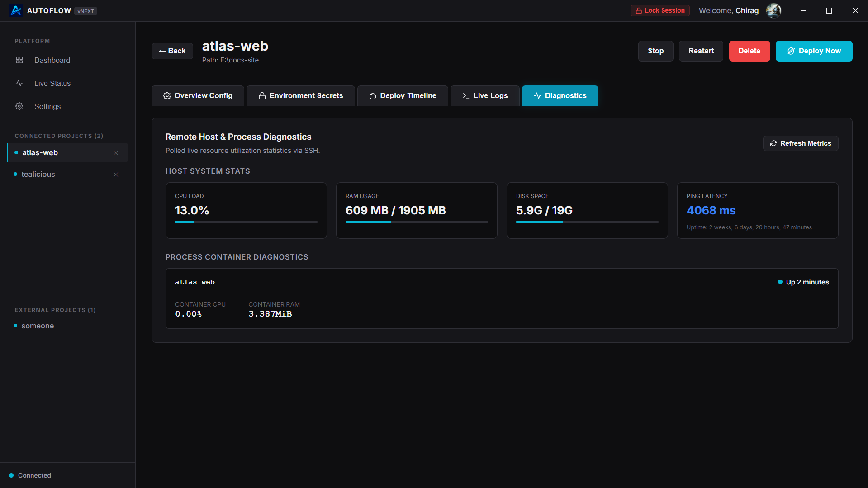Click the terminal icon on Live Logs tab
Image resolution: width=868 pixels, height=488 pixels.
click(466, 96)
